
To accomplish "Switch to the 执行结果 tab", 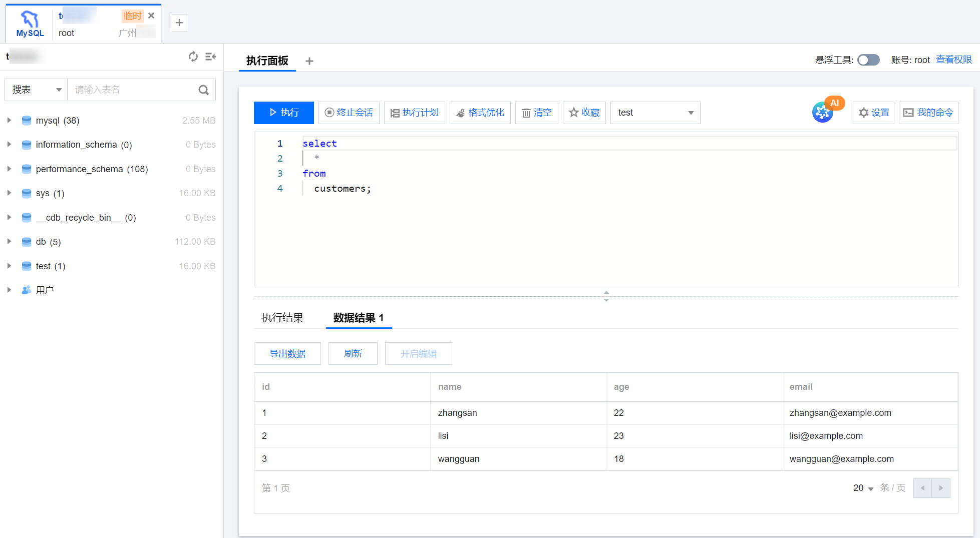I will 282,318.
